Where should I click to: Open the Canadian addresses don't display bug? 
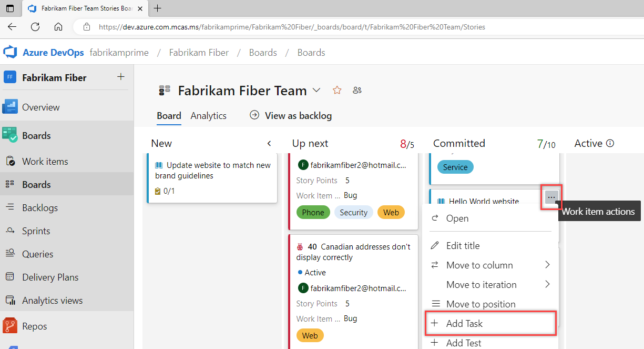pos(353,252)
